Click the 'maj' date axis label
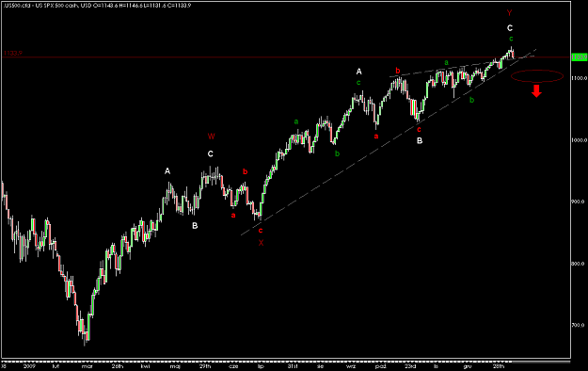 175,366
